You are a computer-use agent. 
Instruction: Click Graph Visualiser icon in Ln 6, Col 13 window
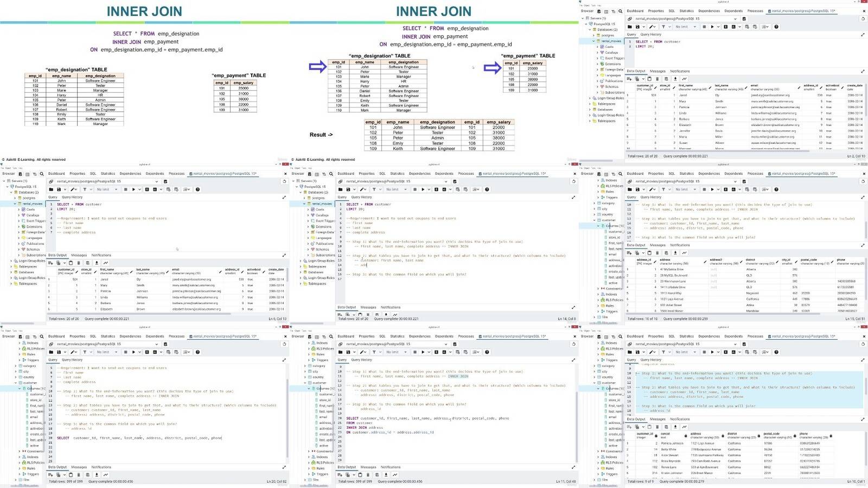[106, 263]
